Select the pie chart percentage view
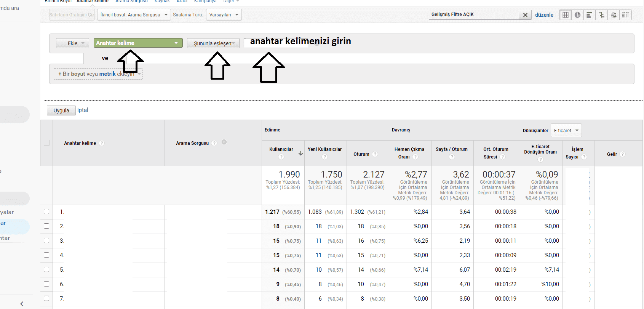 click(x=577, y=15)
